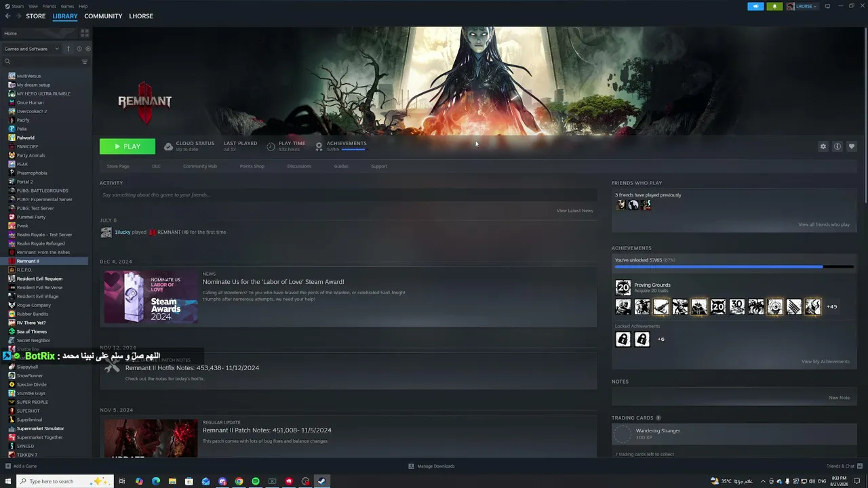Open Remnant II Patch Notes 451,008 article
This screenshot has height=488, width=868.
267,430
